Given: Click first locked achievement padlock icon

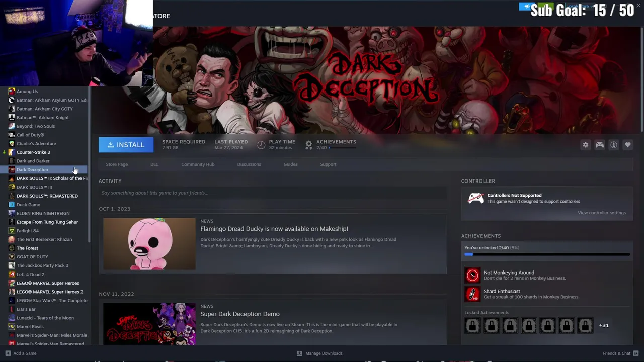Looking at the screenshot, I should (x=472, y=326).
